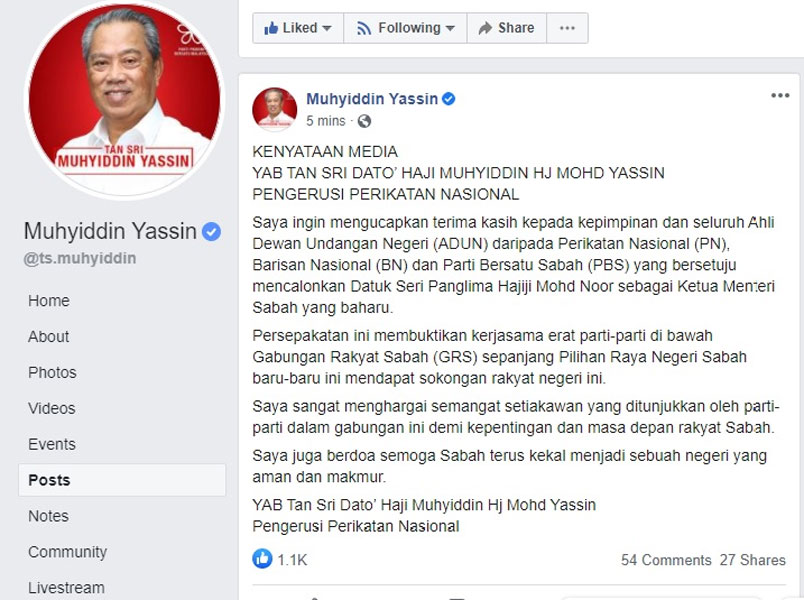Screen dimensions: 804x600
Task: Expand the Following dropdown arrow
Action: pos(450,28)
